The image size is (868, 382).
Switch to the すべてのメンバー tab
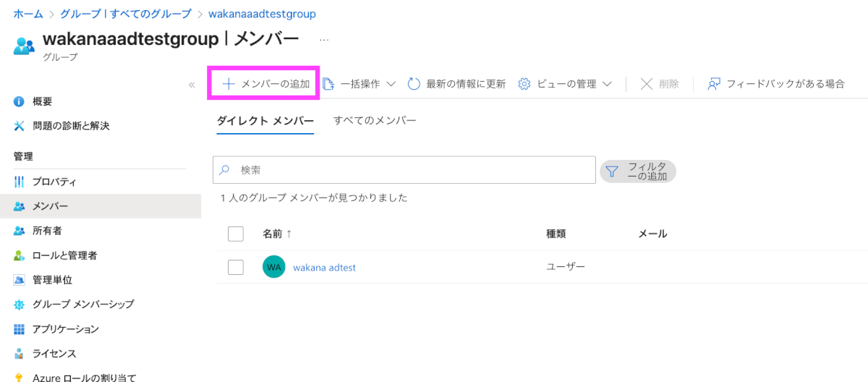tap(375, 121)
